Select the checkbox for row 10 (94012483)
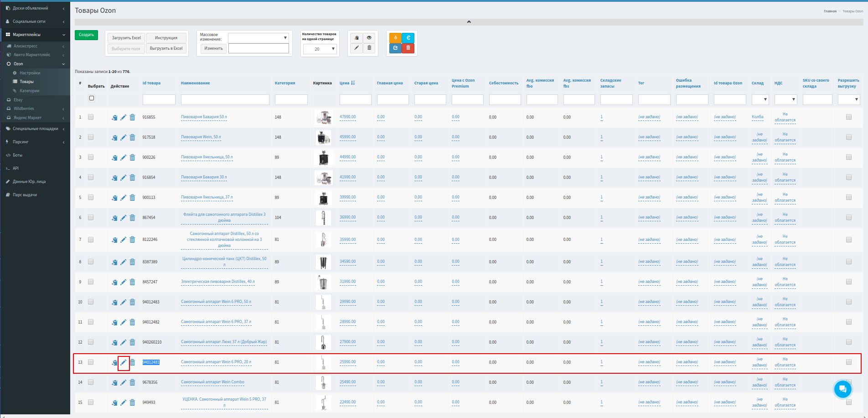This screenshot has width=868, height=418. click(91, 302)
